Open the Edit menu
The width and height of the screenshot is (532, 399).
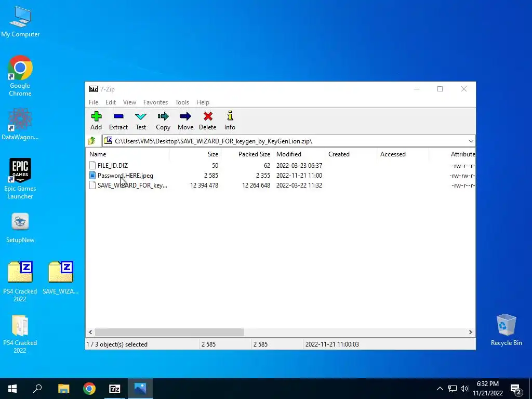(111, 102)
